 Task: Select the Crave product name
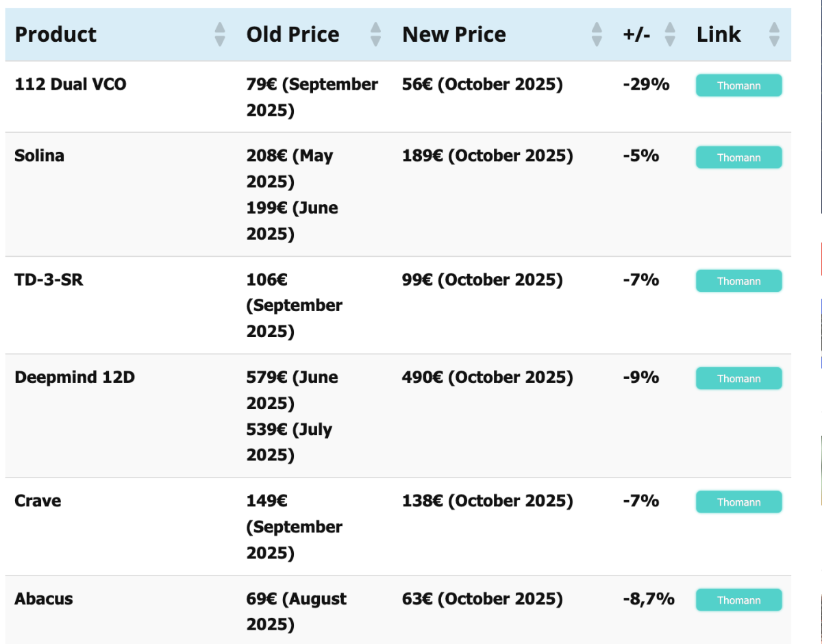pos(38,501)
